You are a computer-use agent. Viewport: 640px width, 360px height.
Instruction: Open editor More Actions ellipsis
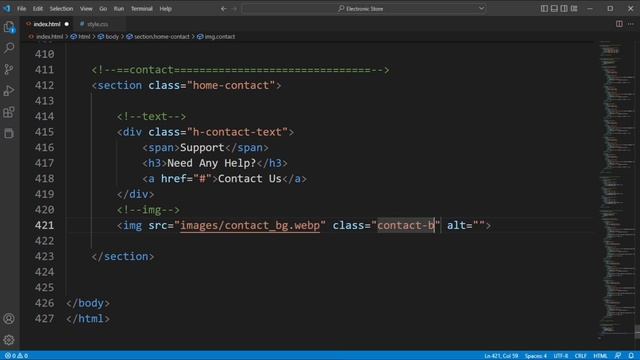pyautogui.click(x=631, y=24)
